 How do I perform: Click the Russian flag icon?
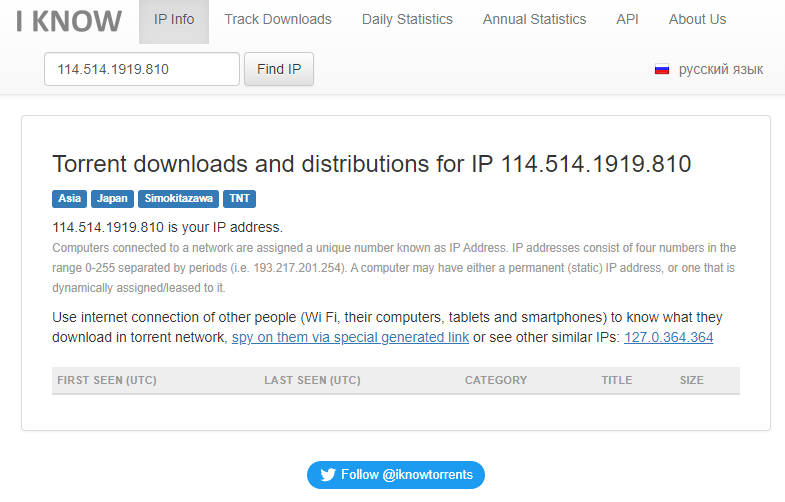(x=661, y=70)
